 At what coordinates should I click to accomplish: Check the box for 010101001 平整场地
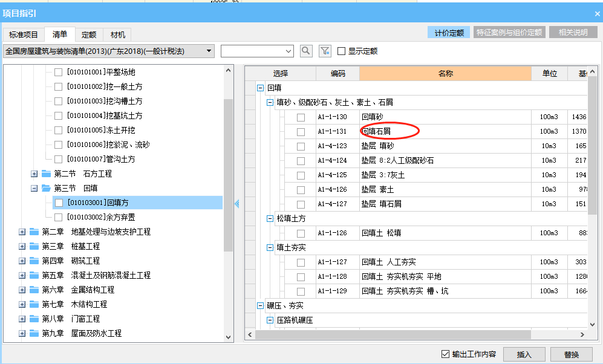(59, 73)
